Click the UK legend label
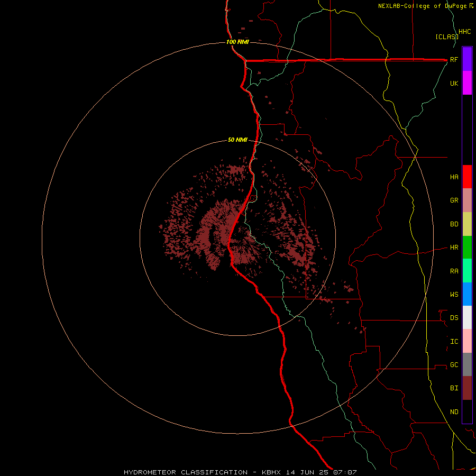The width and height of the screenshot is (476, 476). (x=454, y=83)
